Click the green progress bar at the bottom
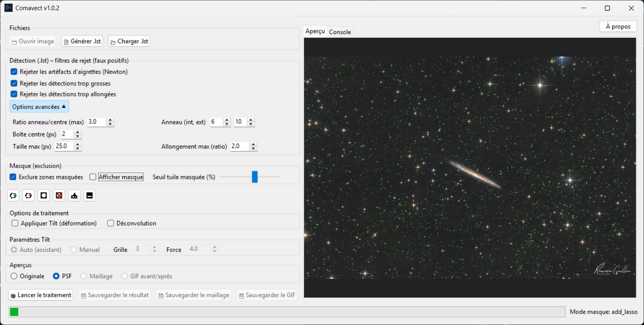 pos(14,312)
